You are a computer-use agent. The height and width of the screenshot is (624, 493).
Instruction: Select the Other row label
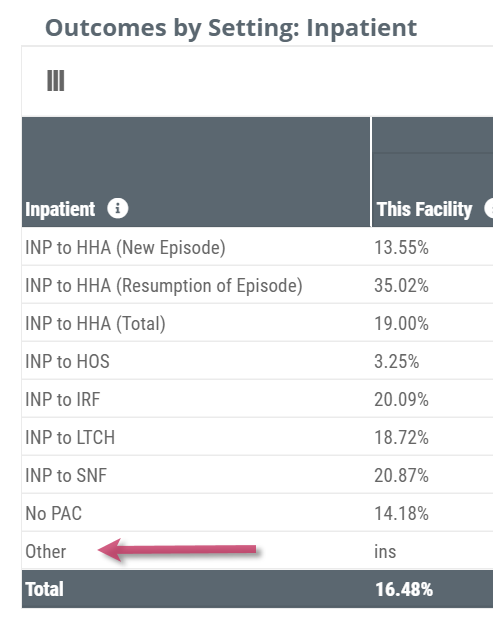[45, 552]
